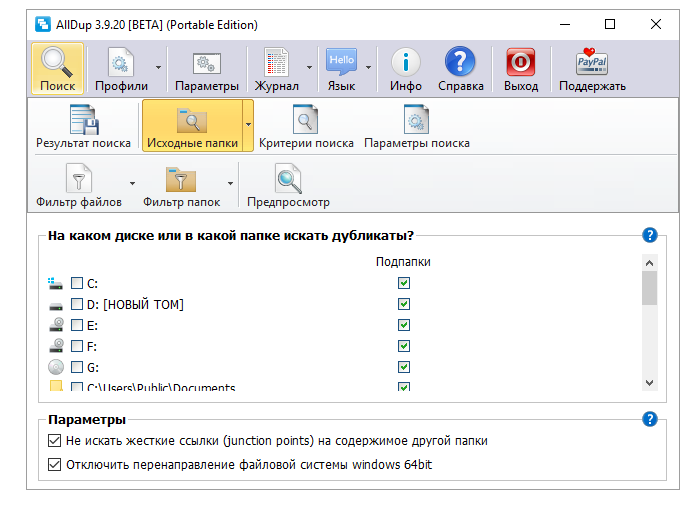688x507 pixels.
Task: Click the drive list scroll down arrow
Action: [649, 382]
